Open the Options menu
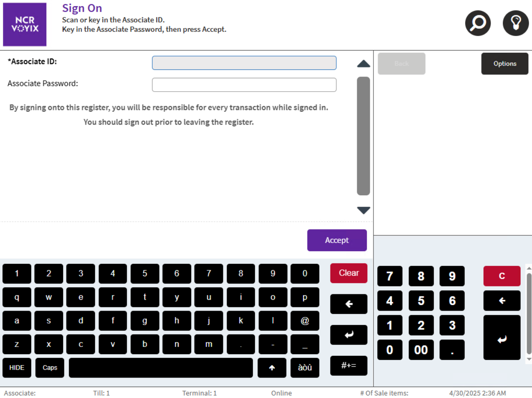Viewport: 532px width, 398px height. (x=504, y=64)
